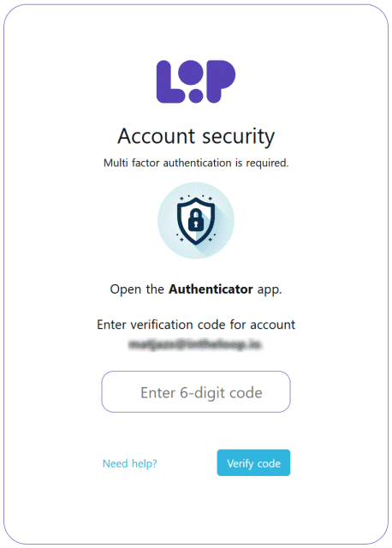Click the Enter verification code for account label
Image resolution: width=392 pixels, height=548 pixels.
196,325
